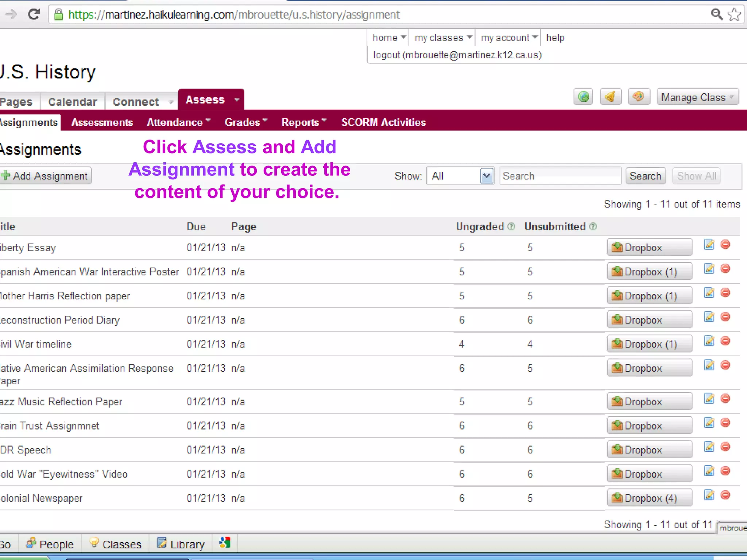The image size is (747, 560).
Task: Open People in the bottom bar
Action: (50, 544)
